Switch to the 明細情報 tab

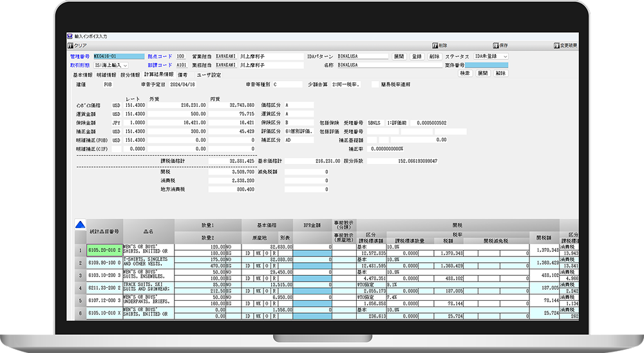pyautogui.click(x=106, y=75)
